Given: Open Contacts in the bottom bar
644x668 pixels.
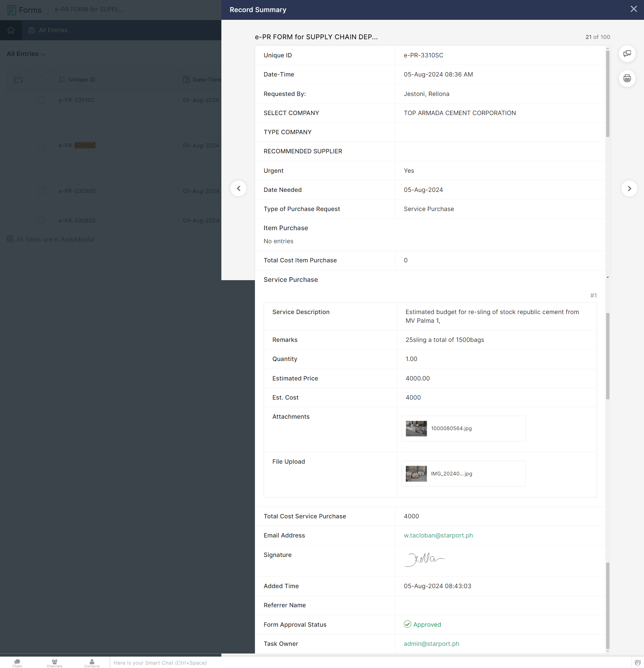Looking at the screenshot, I should pos(92,663).
